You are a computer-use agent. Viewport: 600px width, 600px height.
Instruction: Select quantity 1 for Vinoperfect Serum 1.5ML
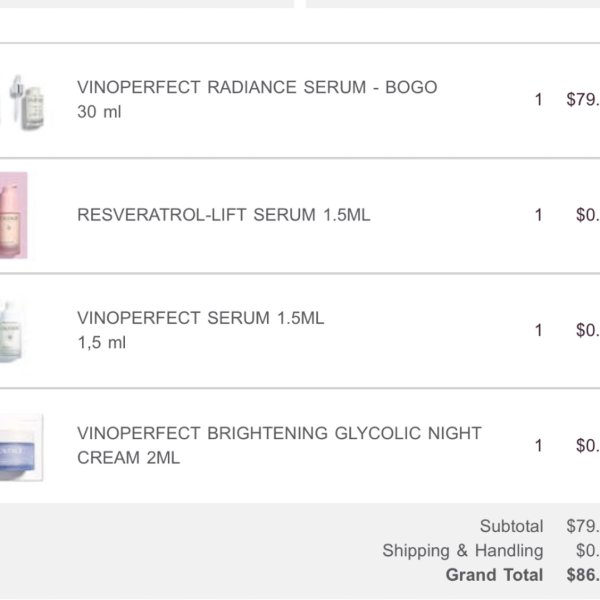[x=538, y=330]
